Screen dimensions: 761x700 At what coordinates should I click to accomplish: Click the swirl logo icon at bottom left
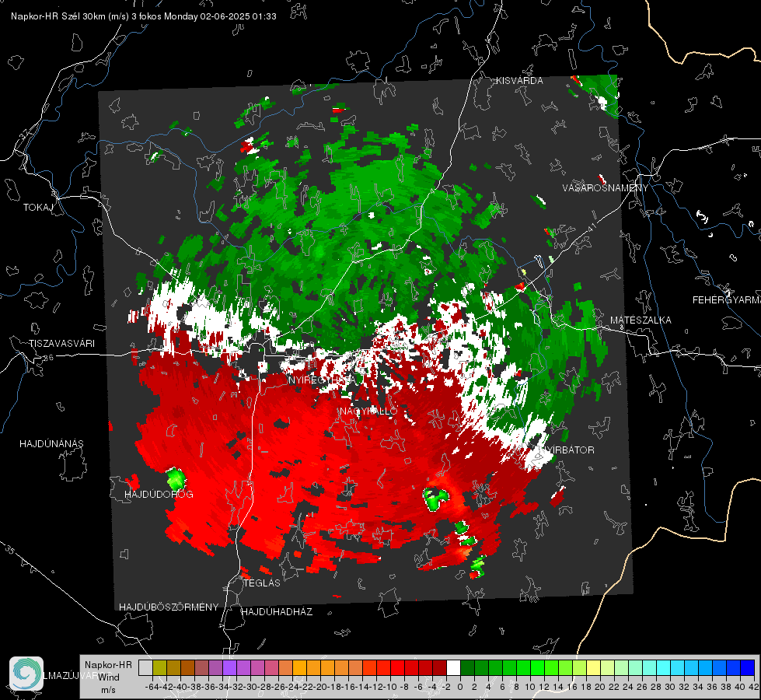(26, 674)
